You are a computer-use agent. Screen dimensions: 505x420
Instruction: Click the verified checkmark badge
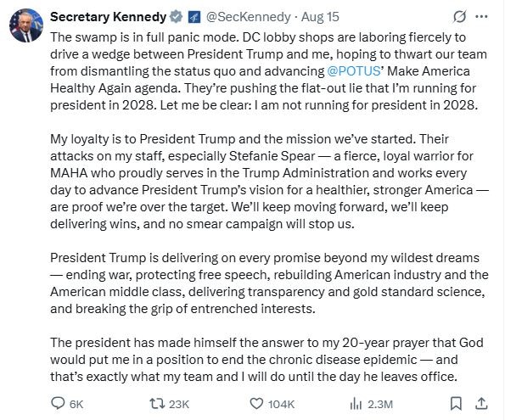[x=176, y=17]
